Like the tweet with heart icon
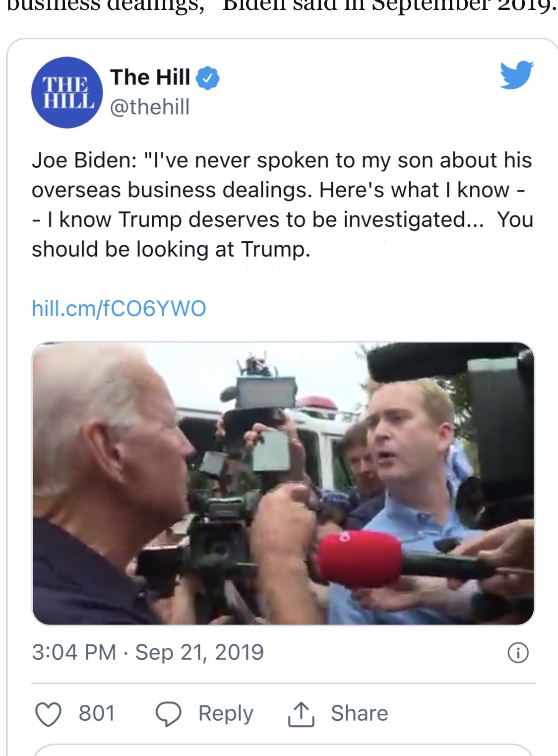This screenshot has width=558, height=756. [48, 714]
